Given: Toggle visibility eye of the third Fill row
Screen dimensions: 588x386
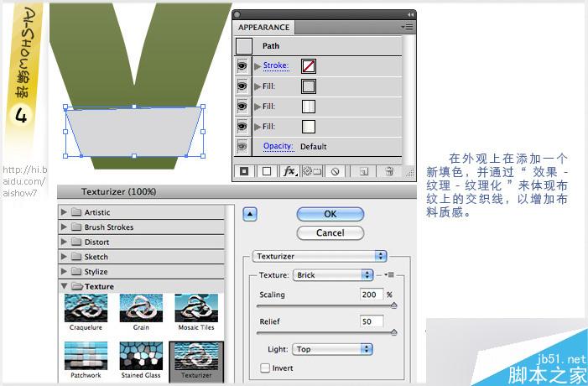Looking at the screenshot, I should click(x=242, y=127).
